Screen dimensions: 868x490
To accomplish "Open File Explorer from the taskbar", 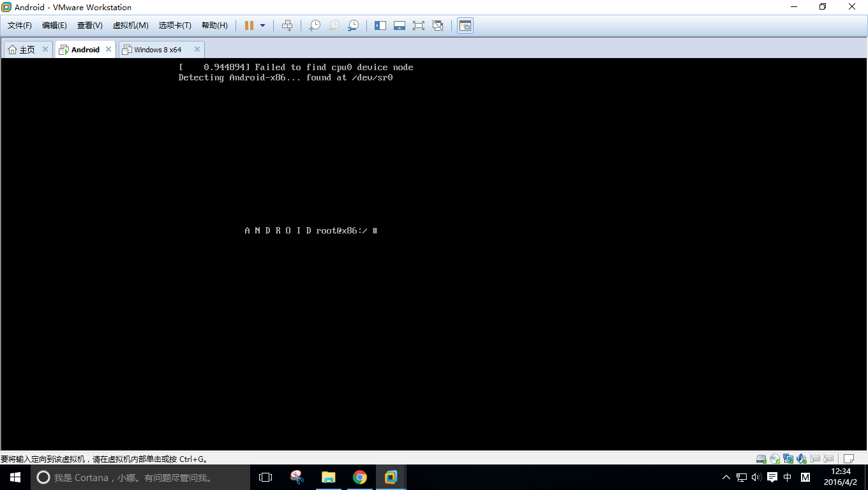I will (328, 477).
